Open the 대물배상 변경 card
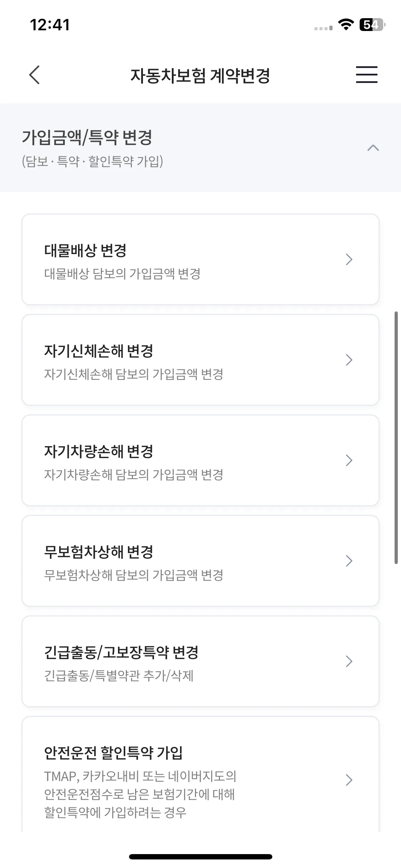Viewport: 401px width, 868px height. [200, 259]
